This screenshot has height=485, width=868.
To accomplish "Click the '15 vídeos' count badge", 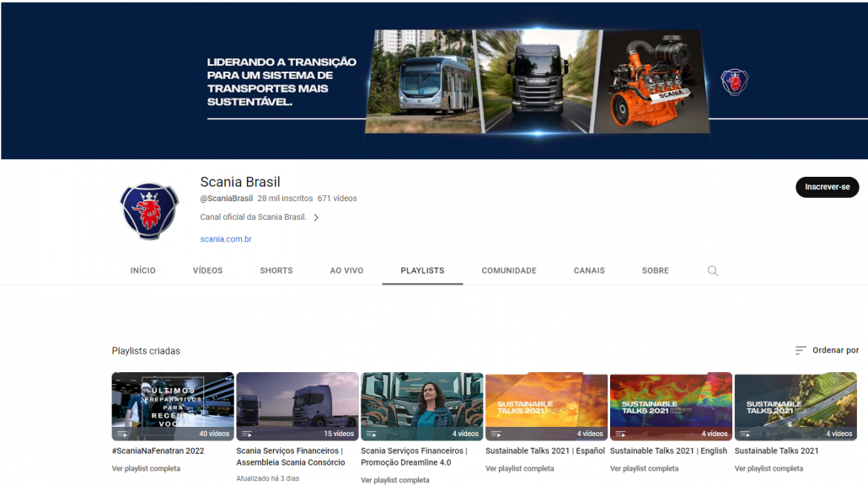I will point(339,434).
